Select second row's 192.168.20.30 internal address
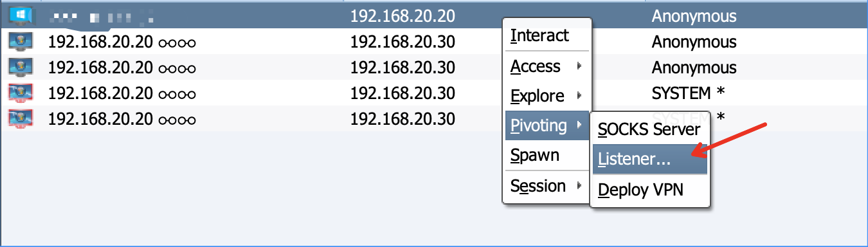Image resolution: width=868 pixels, height=247 pixels. (402, 42)
